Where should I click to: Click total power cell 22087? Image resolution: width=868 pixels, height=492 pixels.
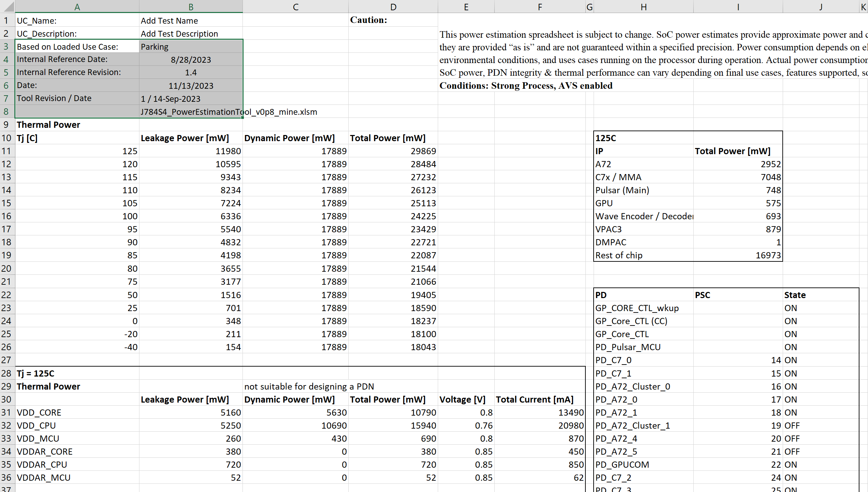click(x=393, y=255)
